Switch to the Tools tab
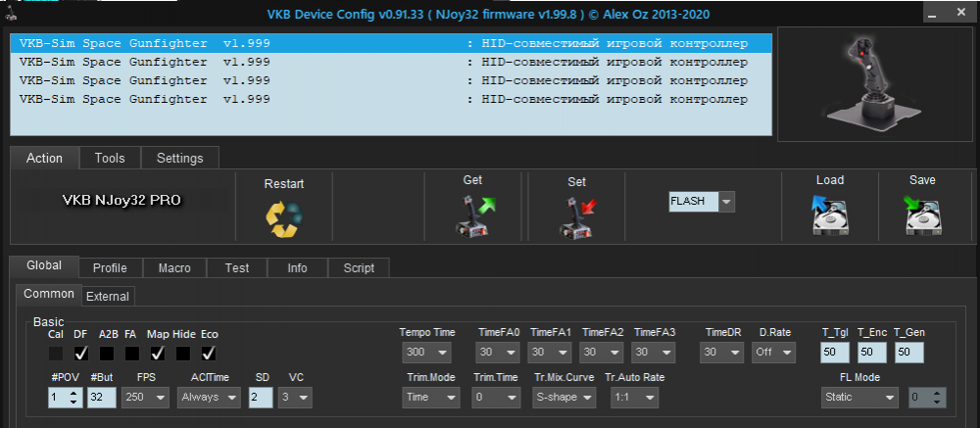Viewport: 980px width, 428px height. 110,158
